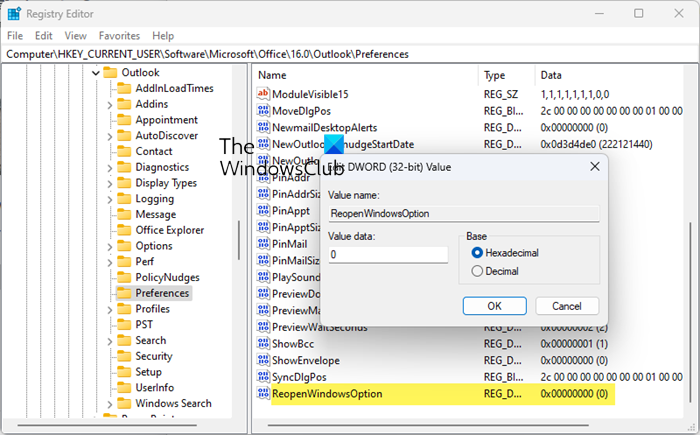Viewport: 700px width, 435px height.
Task: Click the Value name field
Action: coord(464,213)
